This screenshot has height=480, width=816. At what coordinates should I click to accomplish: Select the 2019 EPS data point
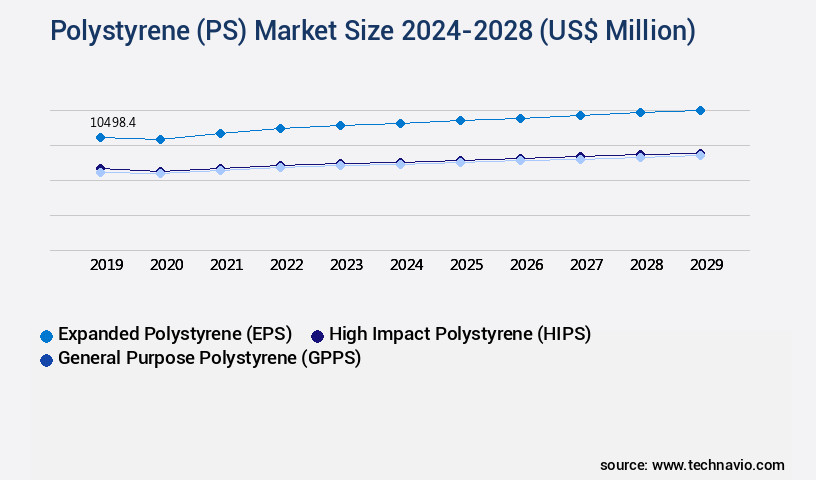100,137
